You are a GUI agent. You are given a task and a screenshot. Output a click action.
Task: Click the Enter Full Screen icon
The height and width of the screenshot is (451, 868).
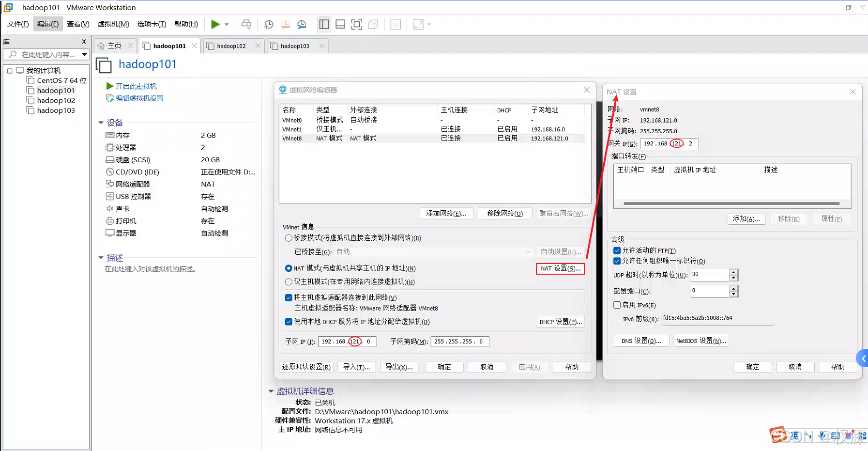point(357,24)
